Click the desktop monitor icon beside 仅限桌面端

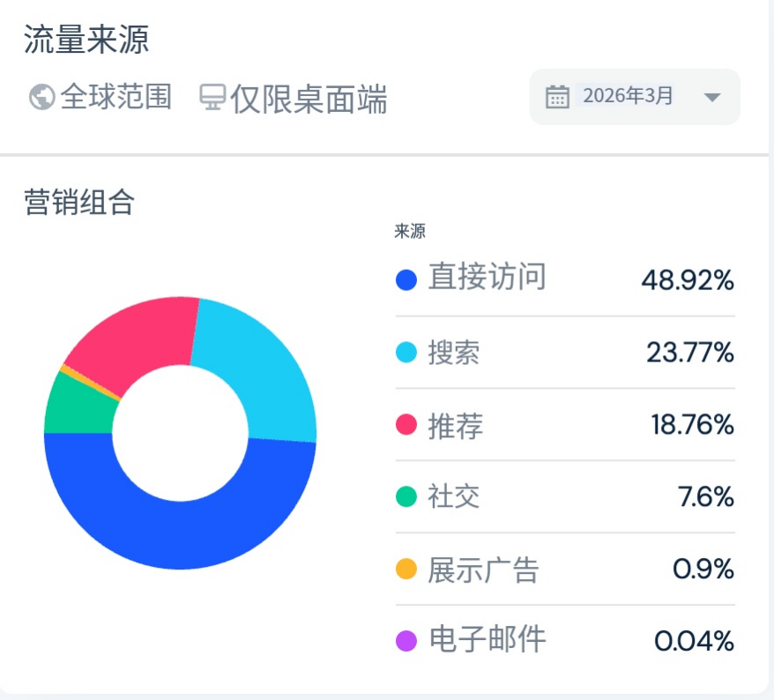tap(212, 97)
